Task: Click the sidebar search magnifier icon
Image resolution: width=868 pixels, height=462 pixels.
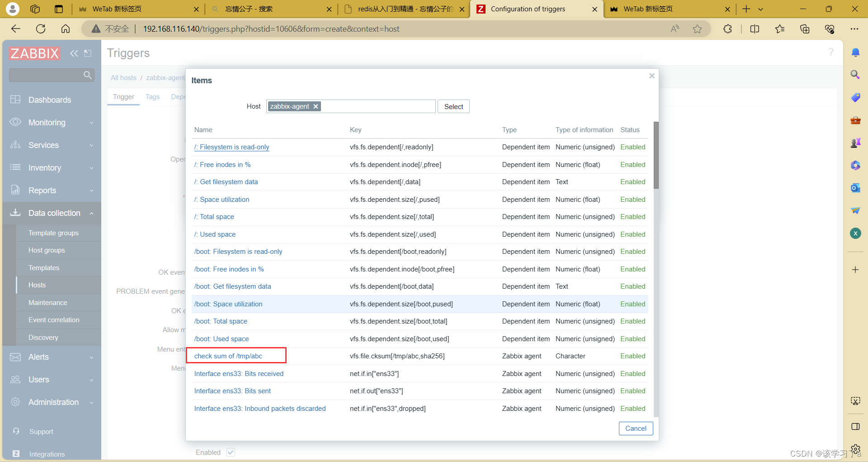Action: click(x=88, y=75)
